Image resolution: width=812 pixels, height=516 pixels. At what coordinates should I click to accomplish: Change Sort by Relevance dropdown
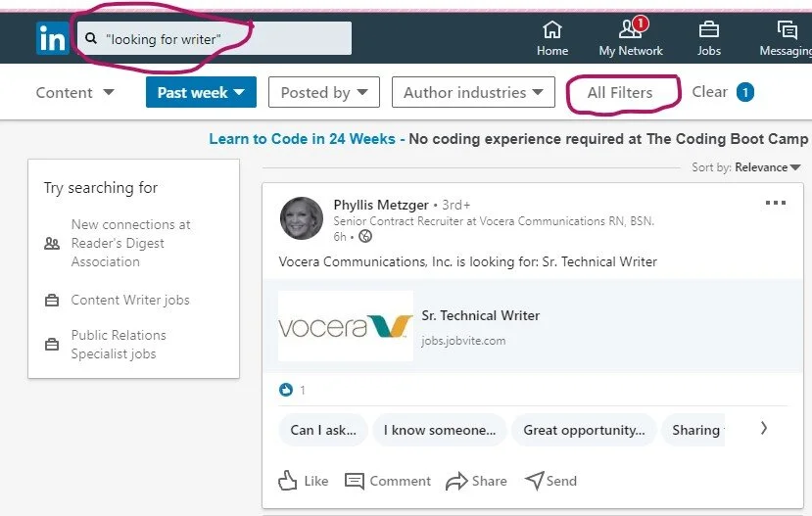click(x=768, y=167)
